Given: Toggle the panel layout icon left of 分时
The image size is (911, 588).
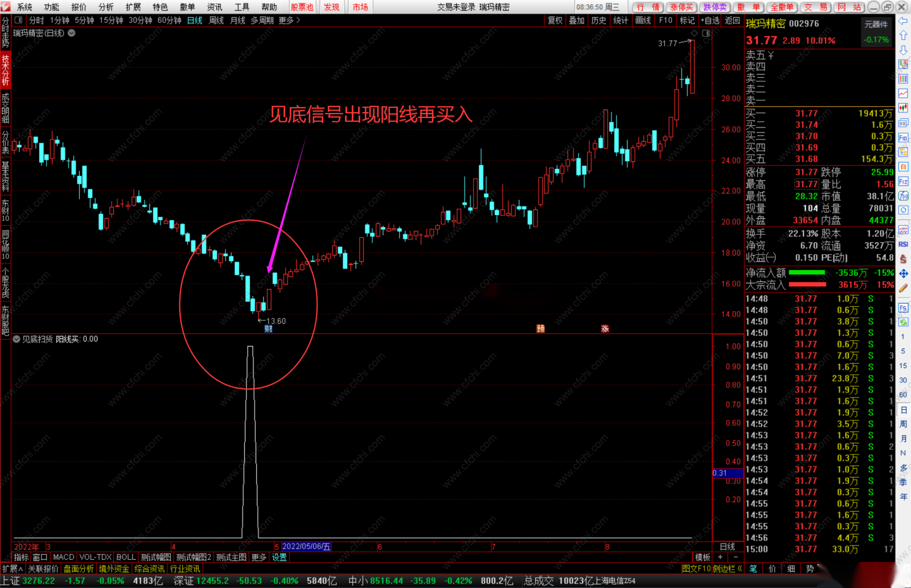Looking at the screenshot, I should (x=18, y=20).
